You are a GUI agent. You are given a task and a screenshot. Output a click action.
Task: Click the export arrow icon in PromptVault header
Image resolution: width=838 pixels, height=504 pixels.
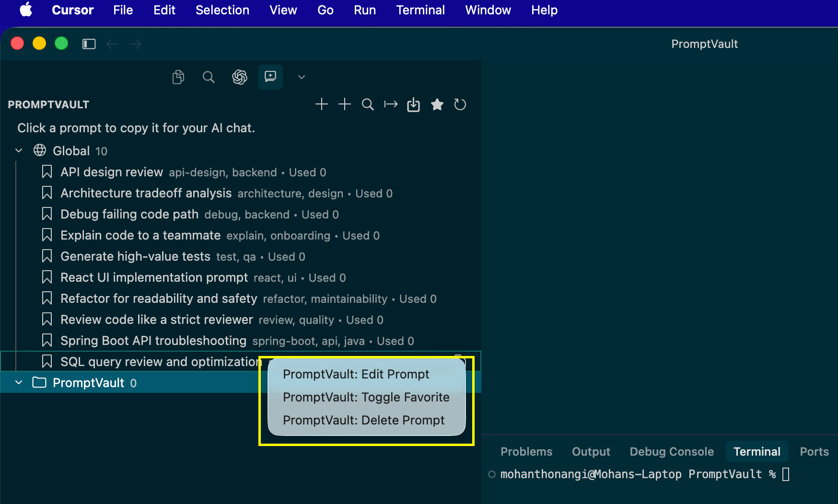point(391,104)
